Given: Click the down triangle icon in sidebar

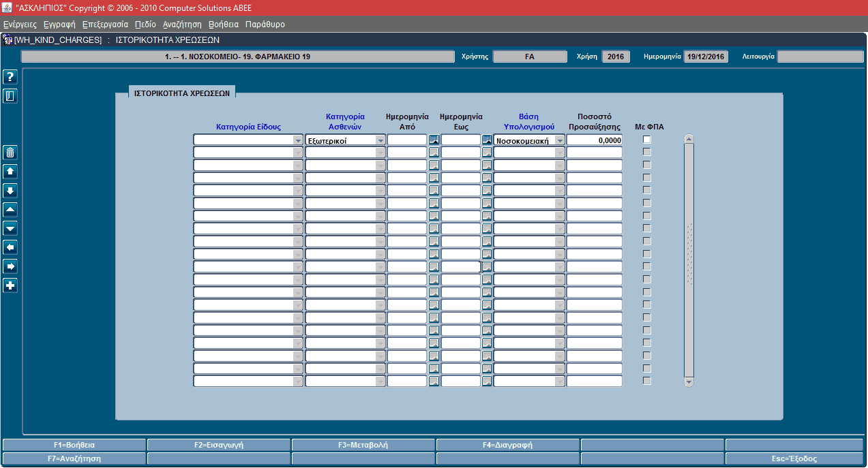Looking at the screenshot, I should pyautogui.click(x=10, y=228).
